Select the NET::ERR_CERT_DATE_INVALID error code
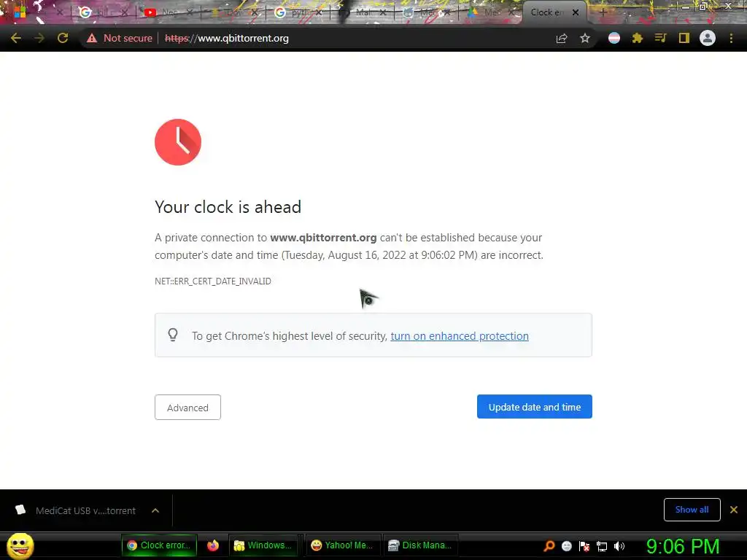The height and width of the screenshot is (560, 747). pyautogui.click(x=213, y=281)
